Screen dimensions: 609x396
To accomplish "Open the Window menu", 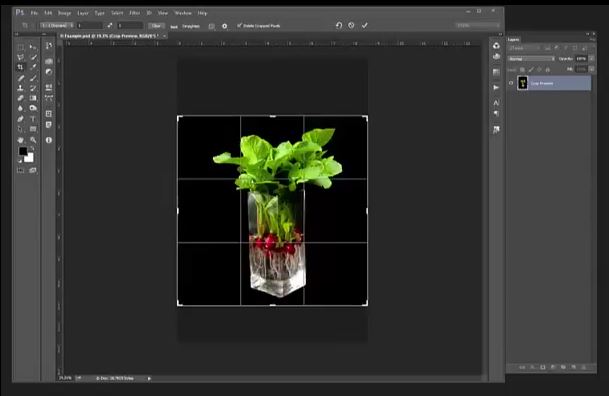I will pos(183,13).
